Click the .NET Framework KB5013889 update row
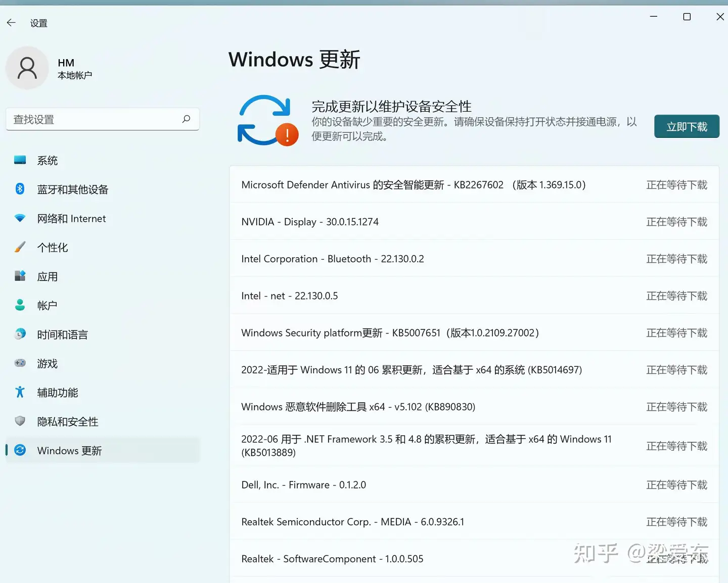Screen dimensions: 728x583 (474, 446)
